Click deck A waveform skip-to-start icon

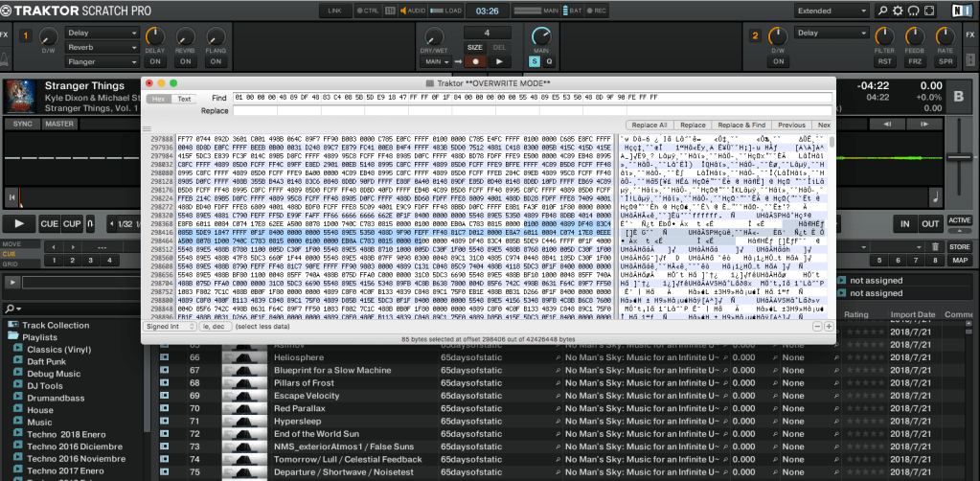(11, 197)
